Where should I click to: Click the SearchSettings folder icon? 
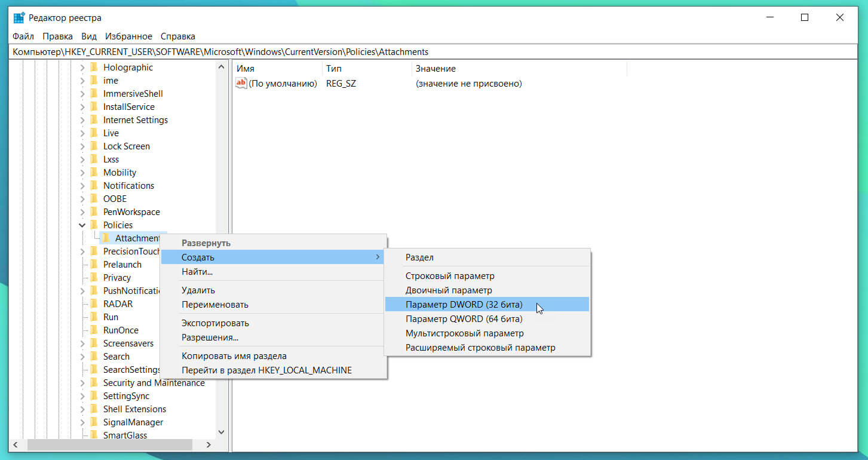[x=94, y=369]
